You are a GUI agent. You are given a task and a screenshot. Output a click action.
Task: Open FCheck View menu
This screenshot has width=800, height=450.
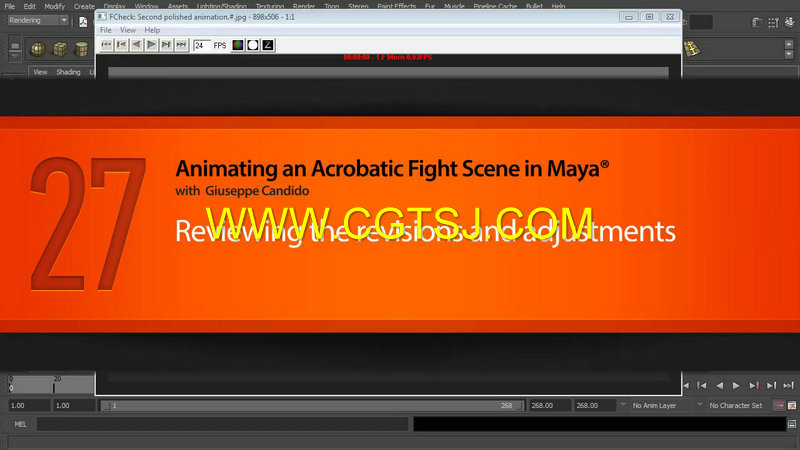[x=128, y=30]
